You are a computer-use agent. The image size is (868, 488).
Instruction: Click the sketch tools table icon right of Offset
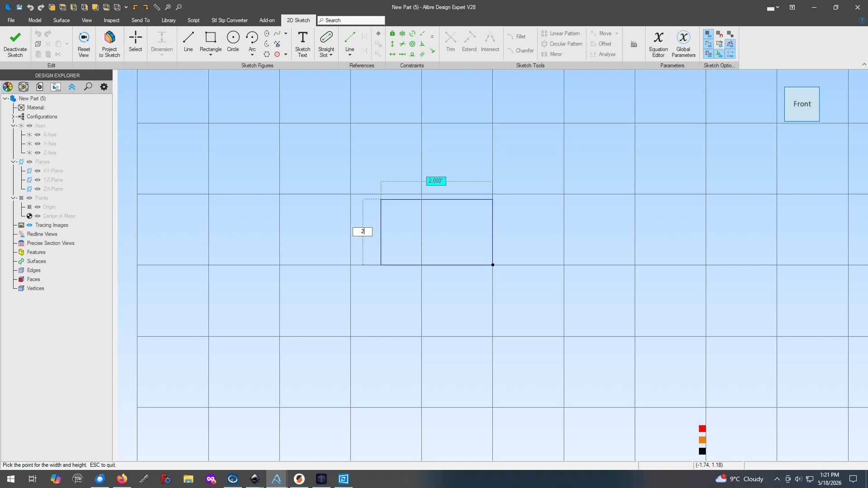click(634, 44)
